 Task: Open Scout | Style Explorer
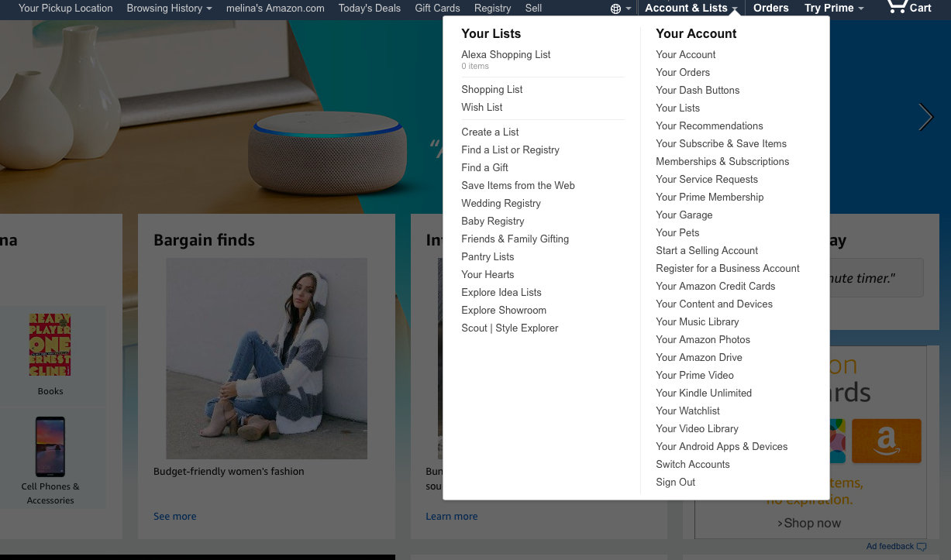click(510, 328)
